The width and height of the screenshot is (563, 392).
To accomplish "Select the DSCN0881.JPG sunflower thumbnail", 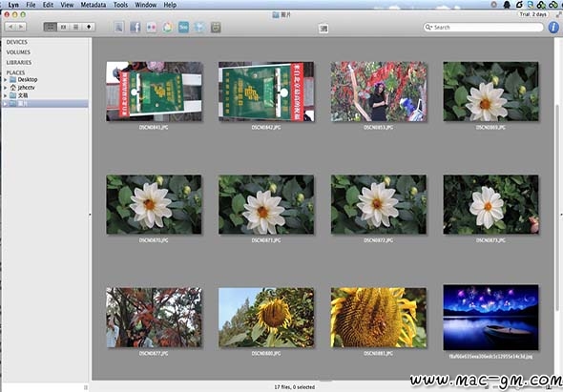I will tap(379, 318).
